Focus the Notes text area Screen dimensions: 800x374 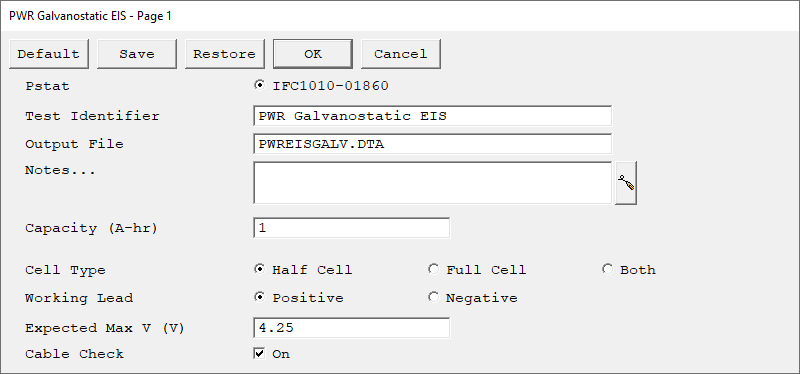pyautogui.click(x=432, y=183)
